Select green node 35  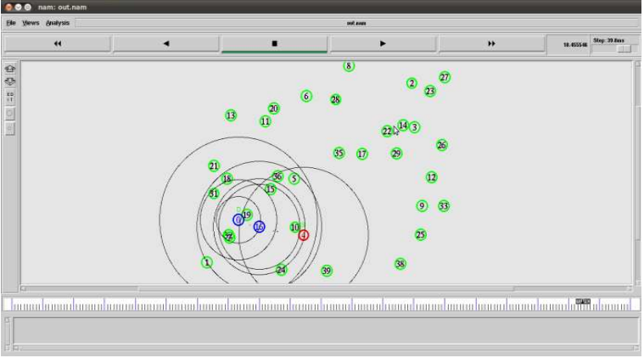point(339,154)
